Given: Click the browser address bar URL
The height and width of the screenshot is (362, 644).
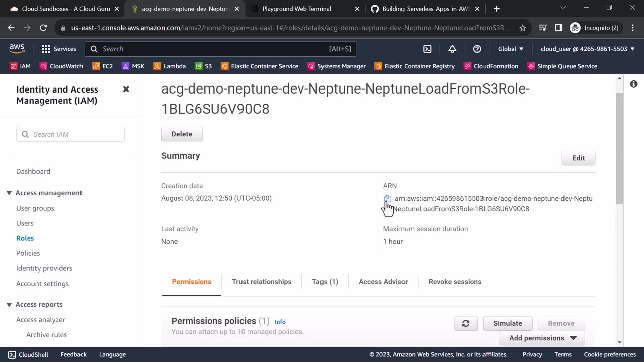Looking at the screenshot, I should (290, 28).
